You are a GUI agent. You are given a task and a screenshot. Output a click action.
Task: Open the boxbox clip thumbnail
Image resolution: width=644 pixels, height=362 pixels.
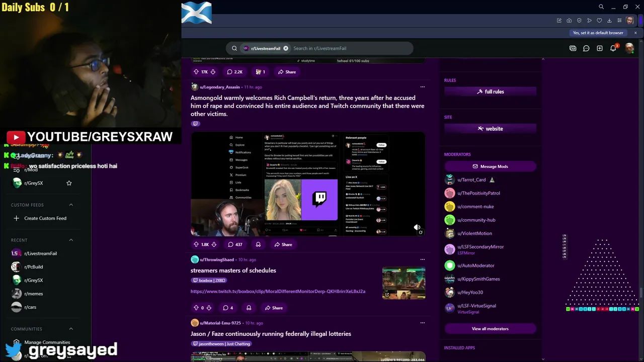[x=404, y=283]
